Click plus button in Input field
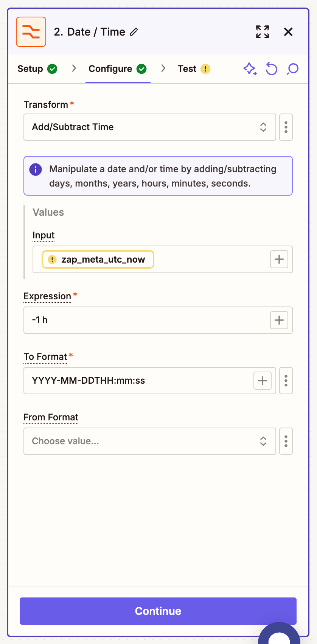The image size is (317, 644). coord(279,260)
